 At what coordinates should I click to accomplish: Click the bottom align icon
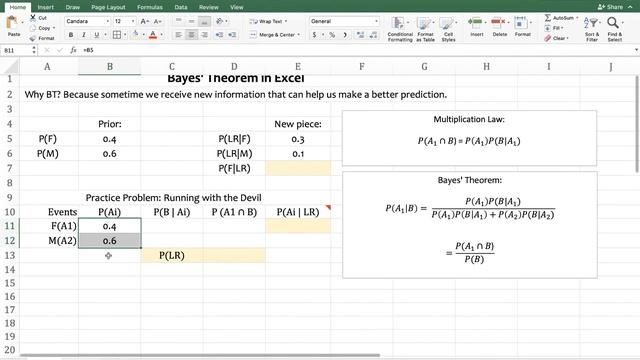coord(204,21)
